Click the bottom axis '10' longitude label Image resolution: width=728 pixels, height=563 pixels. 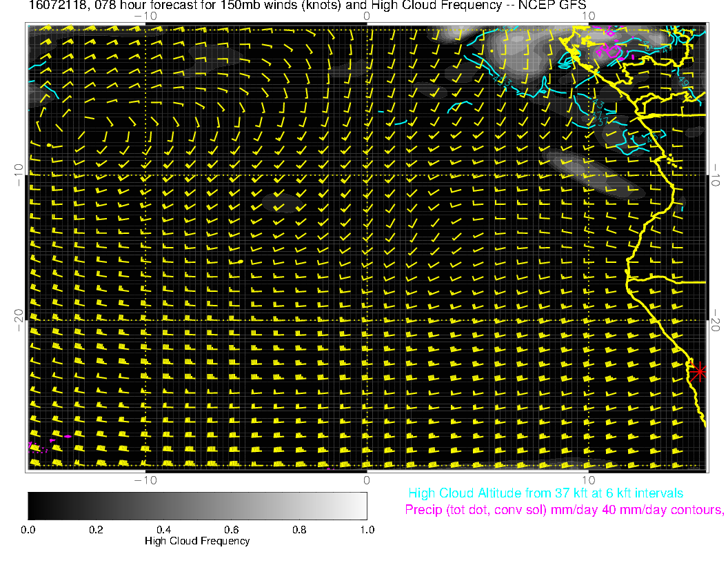tap(588, 480)
